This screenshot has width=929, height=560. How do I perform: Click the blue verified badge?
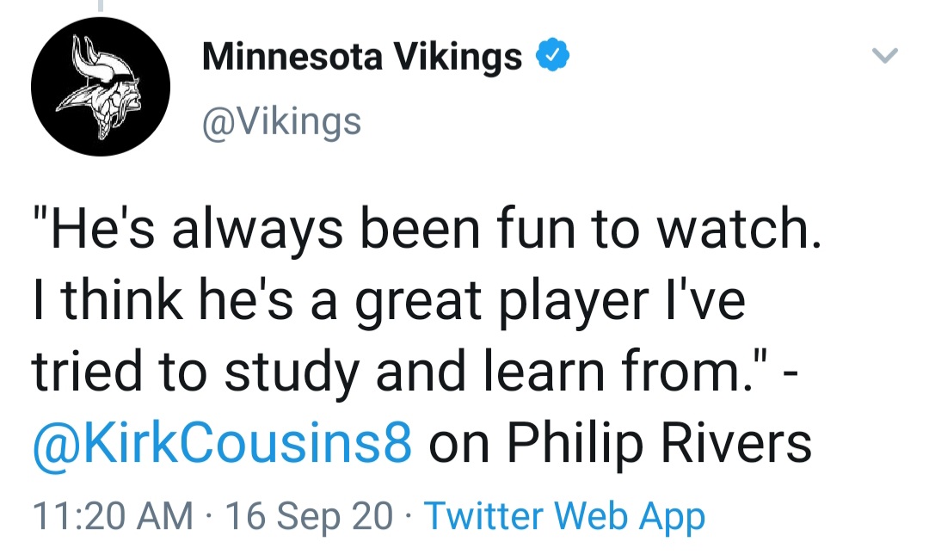point(552,55)
